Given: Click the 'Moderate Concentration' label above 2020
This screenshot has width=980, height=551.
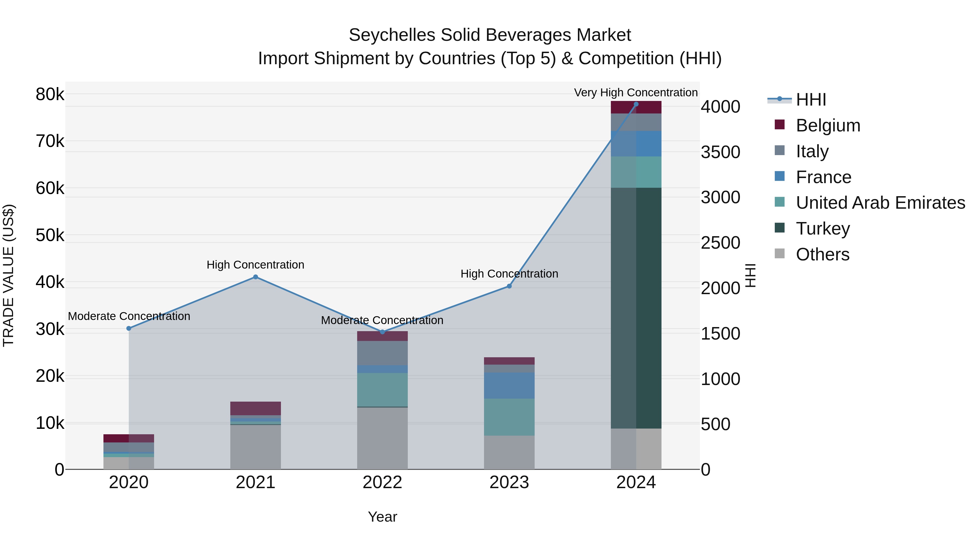Looking at the screenshot, I should coord(129,316).
